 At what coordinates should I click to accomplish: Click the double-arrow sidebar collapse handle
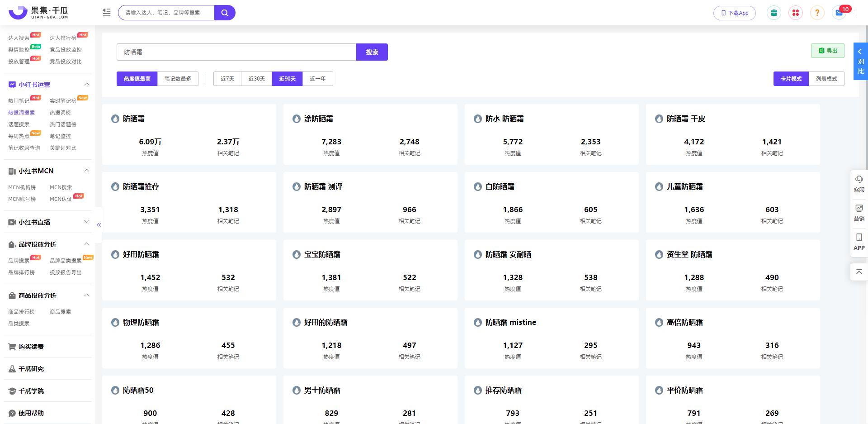point(99,225)
